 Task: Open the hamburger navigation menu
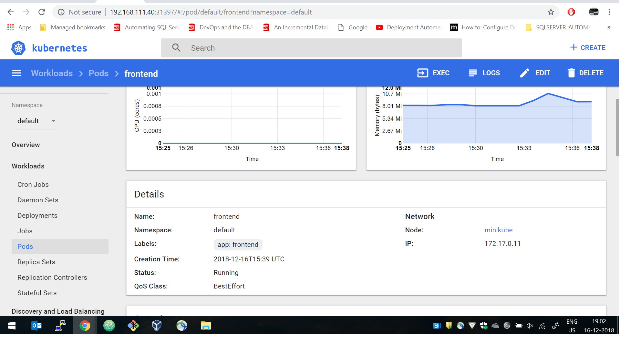pyautogui.click(x=16, y=73)
